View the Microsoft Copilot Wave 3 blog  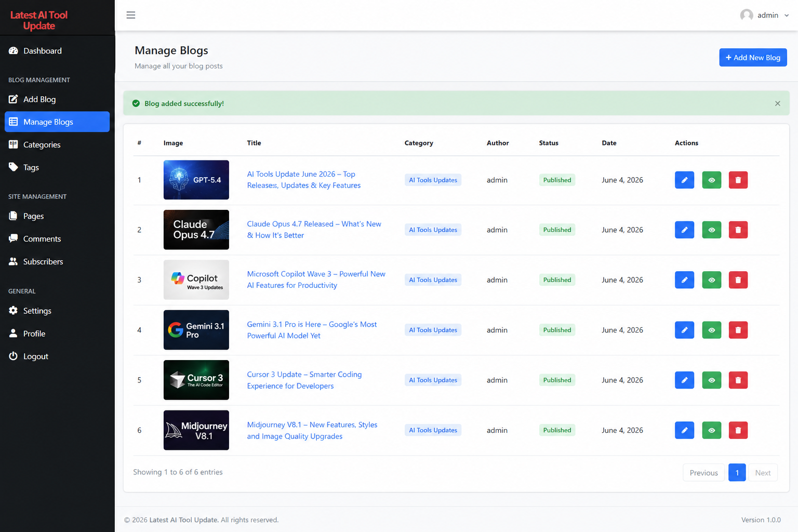click(x=711, y=280)
